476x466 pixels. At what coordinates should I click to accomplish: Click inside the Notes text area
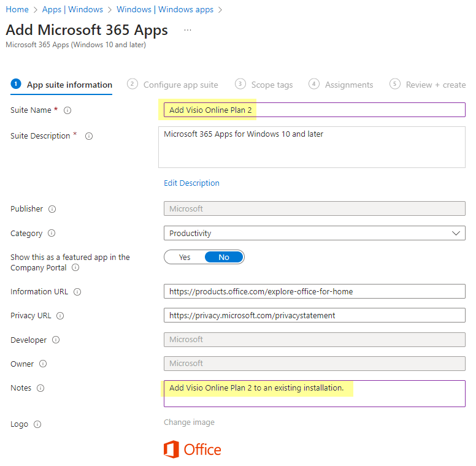[x=315, y=394]
